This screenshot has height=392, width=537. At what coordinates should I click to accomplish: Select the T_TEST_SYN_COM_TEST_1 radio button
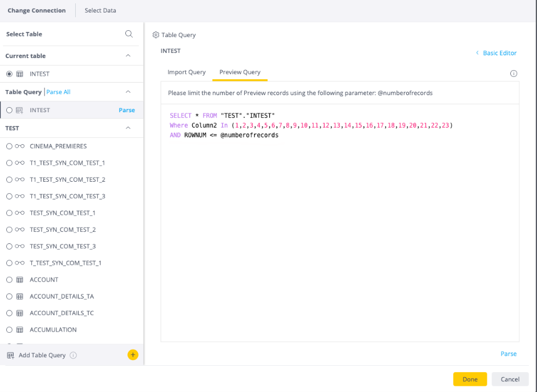coord(9,263)
